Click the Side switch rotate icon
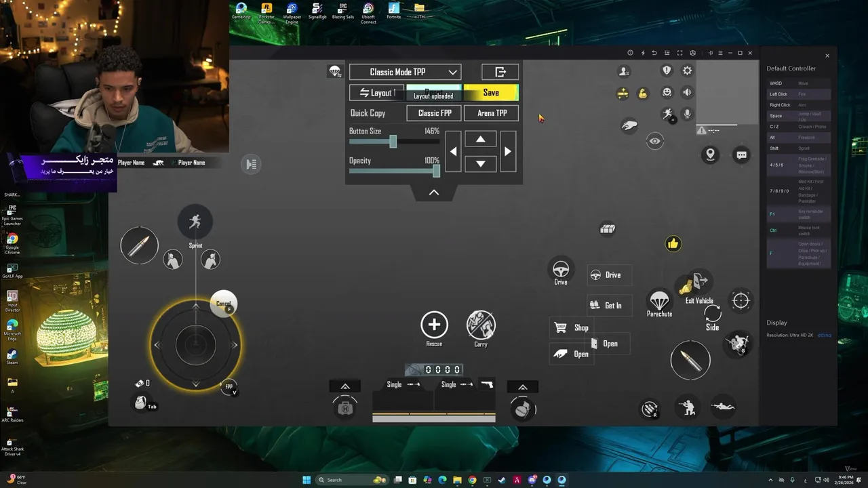Image resolution: width=868 pixels, height=488 pixels. 712,314
